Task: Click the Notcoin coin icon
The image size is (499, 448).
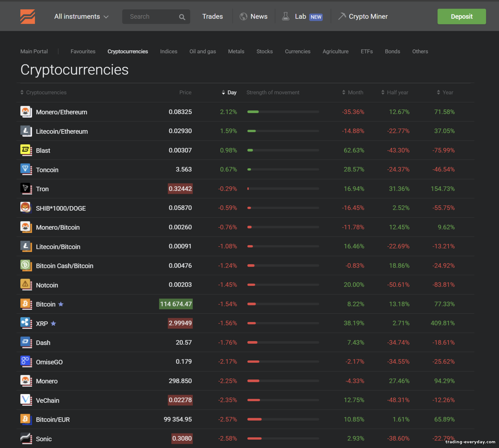Action: [26, 285]
